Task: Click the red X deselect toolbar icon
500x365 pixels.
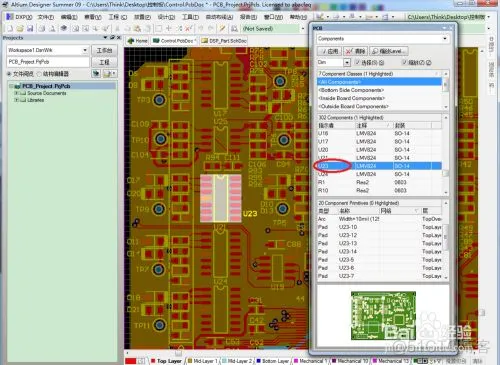Action: [189, 29]
